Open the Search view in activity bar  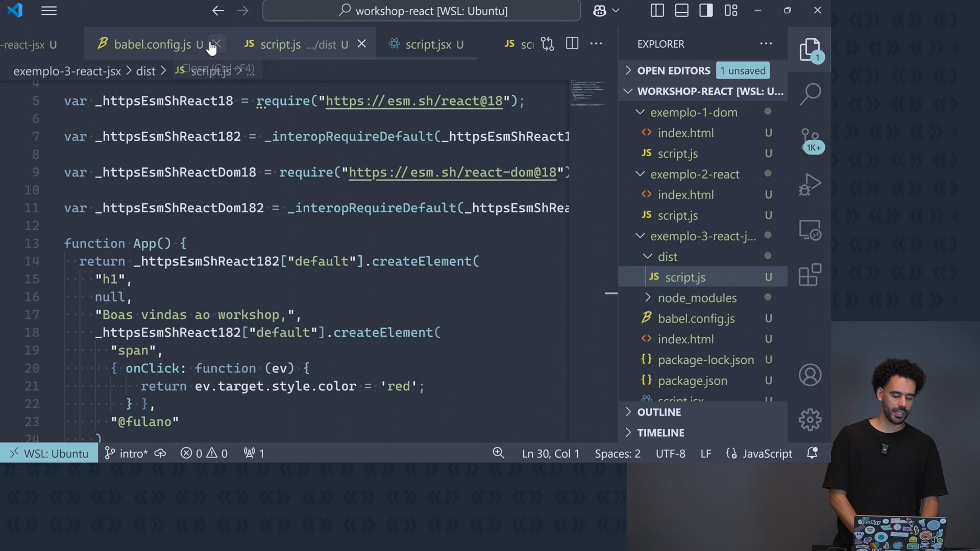(810, 94)
